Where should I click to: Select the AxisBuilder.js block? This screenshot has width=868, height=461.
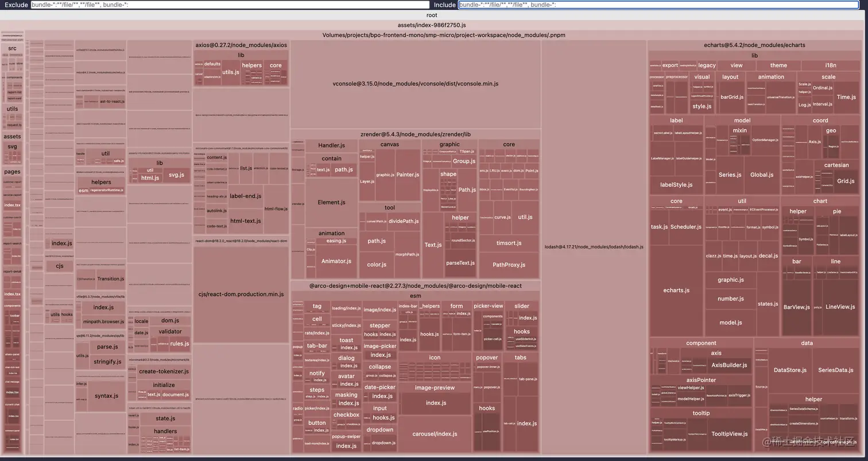pos(730,365)
